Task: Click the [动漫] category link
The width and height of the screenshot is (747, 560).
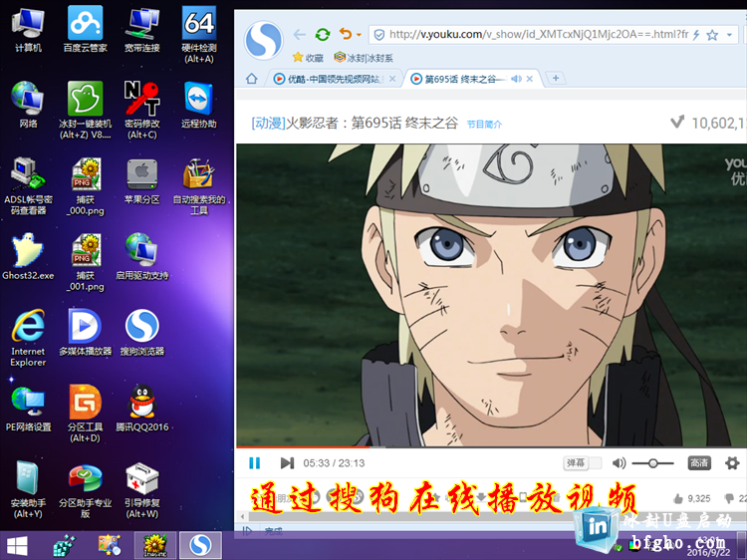Action: tap(268, 123)
